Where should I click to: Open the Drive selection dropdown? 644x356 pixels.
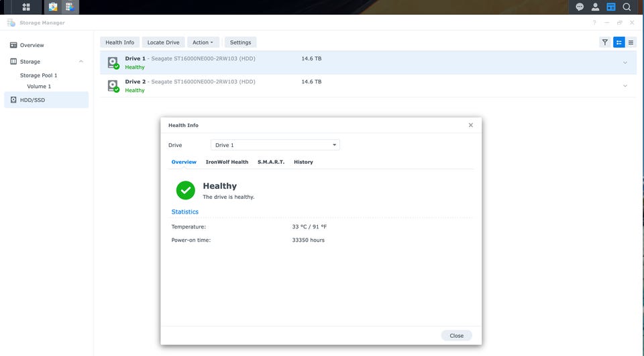pyautogui.click(x=275, y=145)
